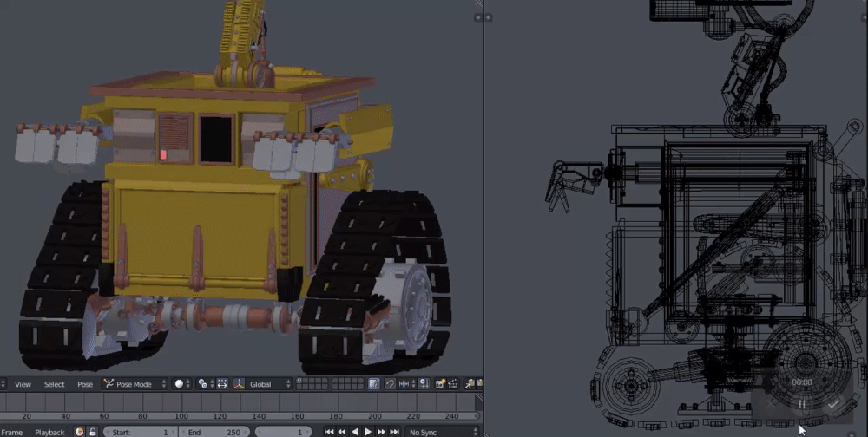Click the Start frame field
This screenshot has height=437, width=868.
(x=140, y=432)
